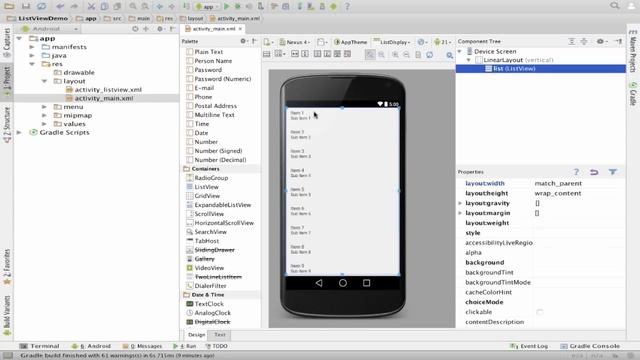
Task: Click the layout:width match_parent value
Action: (558, 184)
